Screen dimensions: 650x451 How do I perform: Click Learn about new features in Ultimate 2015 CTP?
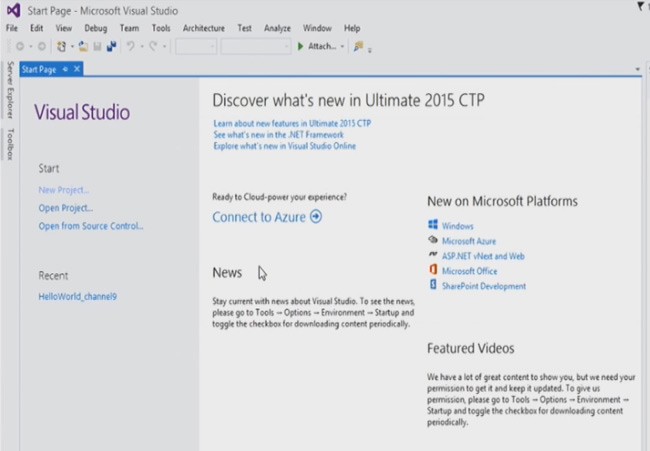pos(292,124)
